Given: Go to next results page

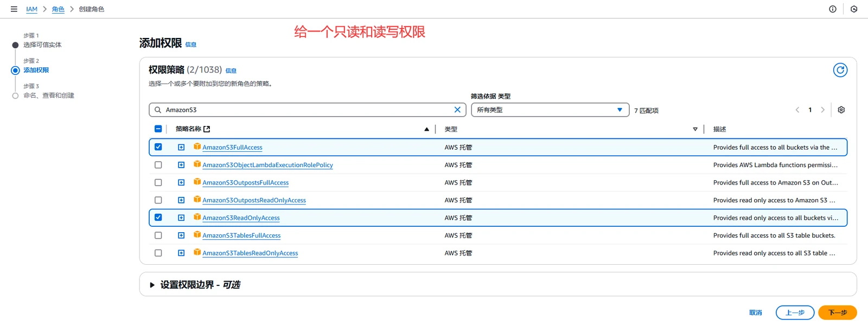Looking at the screenshot, I should pyautogui.click(x=822, y=110).
